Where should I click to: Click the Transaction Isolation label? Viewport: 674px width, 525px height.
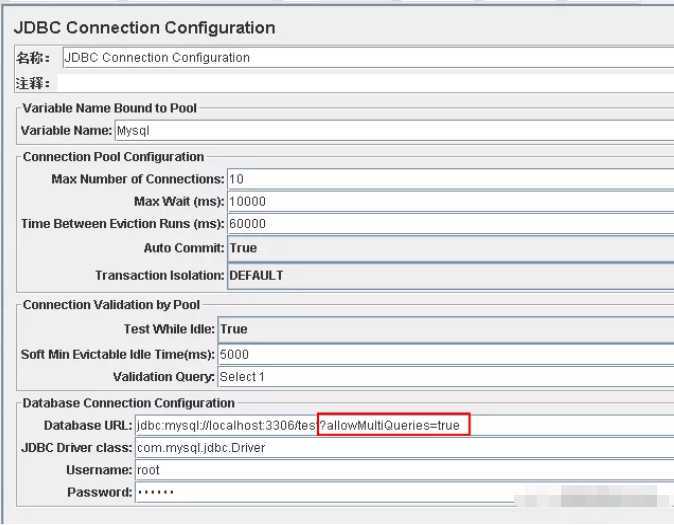(x=160, y=275)
